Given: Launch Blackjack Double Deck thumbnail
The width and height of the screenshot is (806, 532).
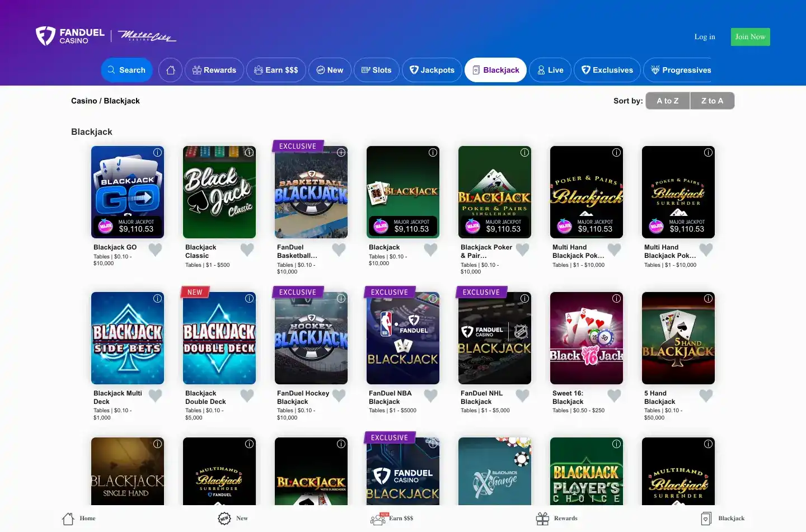Looking at the screenshot, I should pos(219,338).
